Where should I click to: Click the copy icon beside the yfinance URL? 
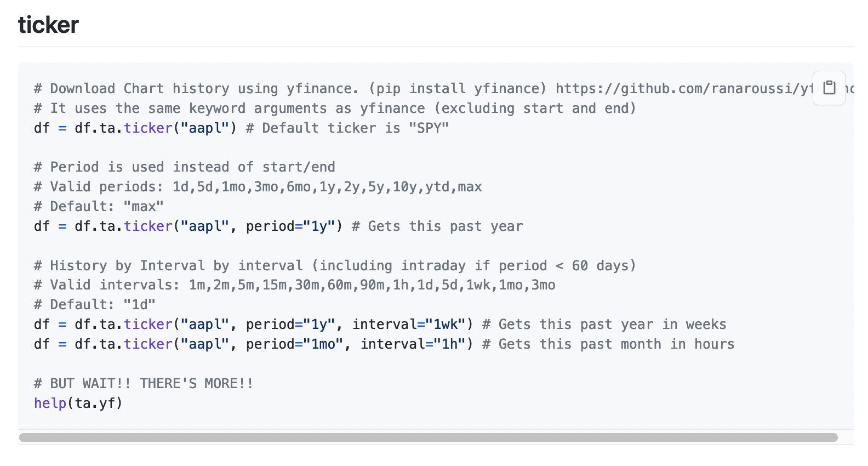coord(829,88)
